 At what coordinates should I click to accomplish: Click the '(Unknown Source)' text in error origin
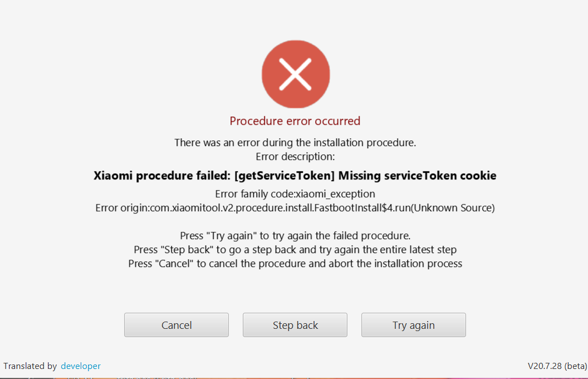click(453, 208)
